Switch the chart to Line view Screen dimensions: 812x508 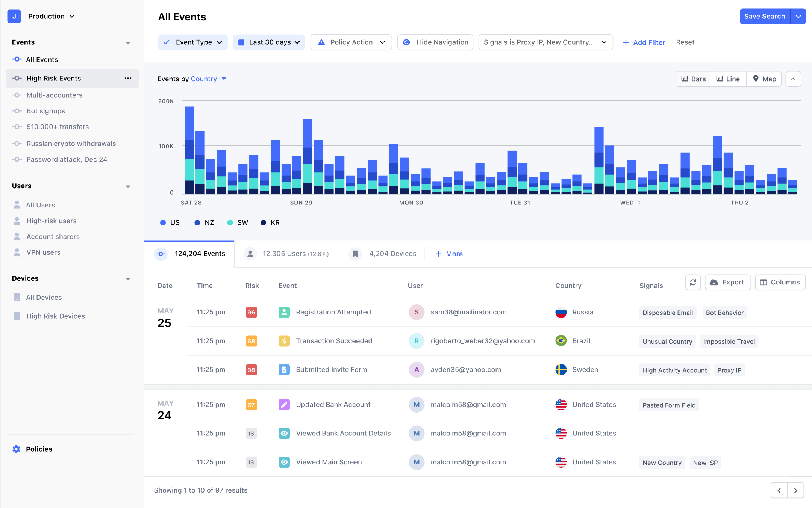click(x=728, y=79)
